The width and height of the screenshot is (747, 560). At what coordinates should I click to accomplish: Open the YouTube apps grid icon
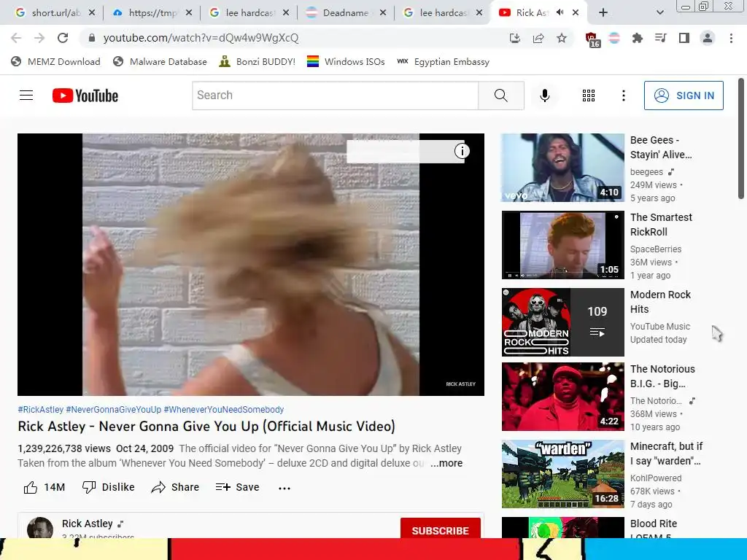pyautogui.click(x=589, y=96)
